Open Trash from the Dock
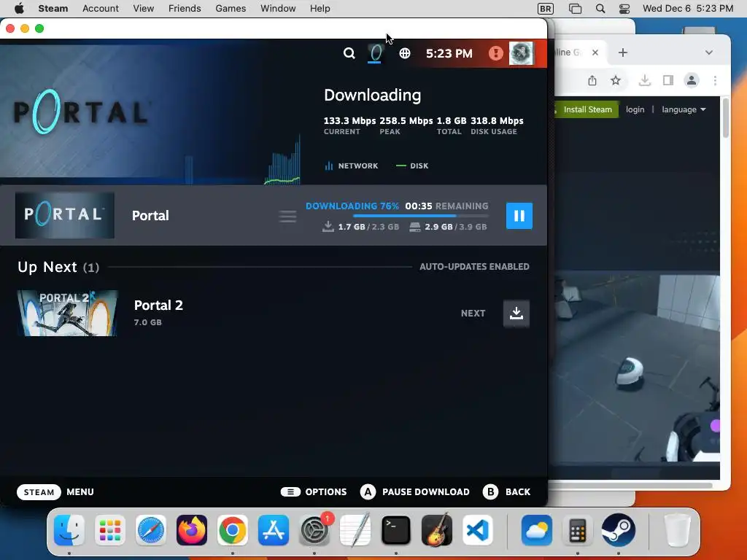This screenshot has width=747, height=560. pyautogui.click(x=677, y=530)
